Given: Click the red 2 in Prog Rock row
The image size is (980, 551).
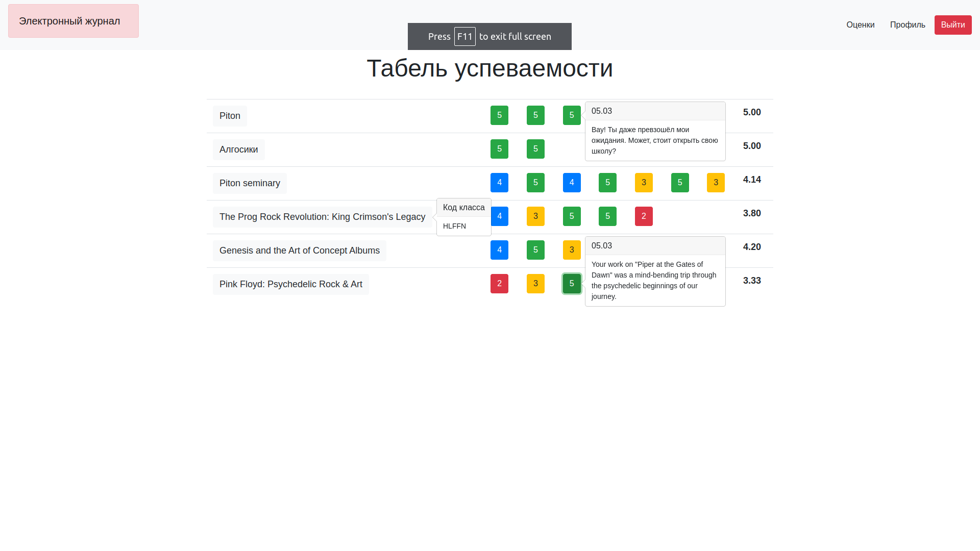Looking at the screenshot, I should [x=644, y=216].
